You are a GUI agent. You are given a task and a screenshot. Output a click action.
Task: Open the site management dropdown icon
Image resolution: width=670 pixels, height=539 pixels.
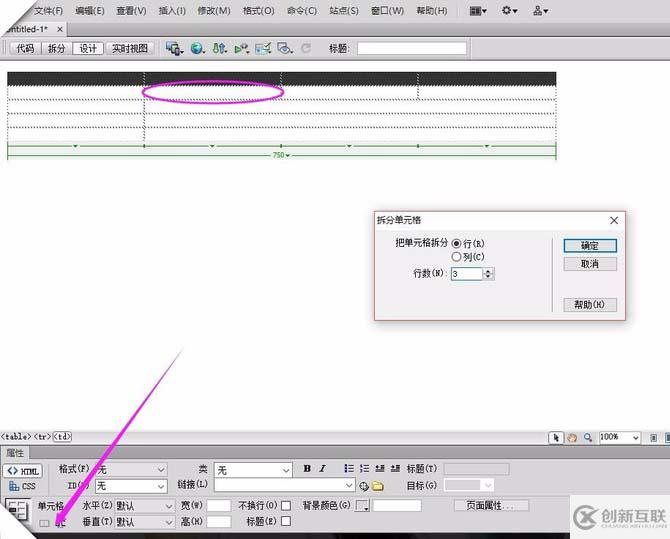pos(541,11)
